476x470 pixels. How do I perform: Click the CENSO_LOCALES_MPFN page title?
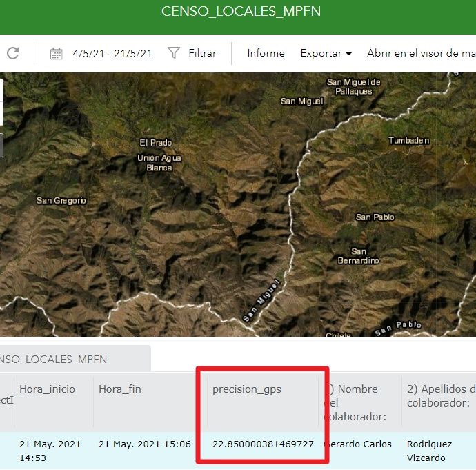241,11
